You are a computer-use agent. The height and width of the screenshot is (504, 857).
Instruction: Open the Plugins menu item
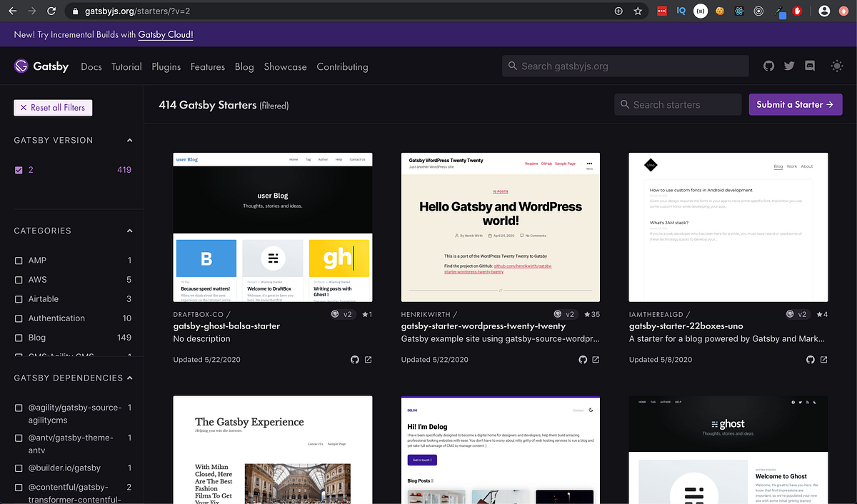pos(166,66)
